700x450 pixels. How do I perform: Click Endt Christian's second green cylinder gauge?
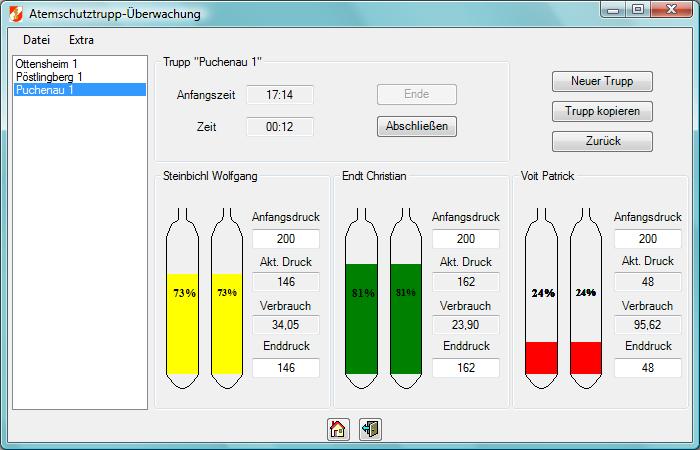click(x=406, y=298)
